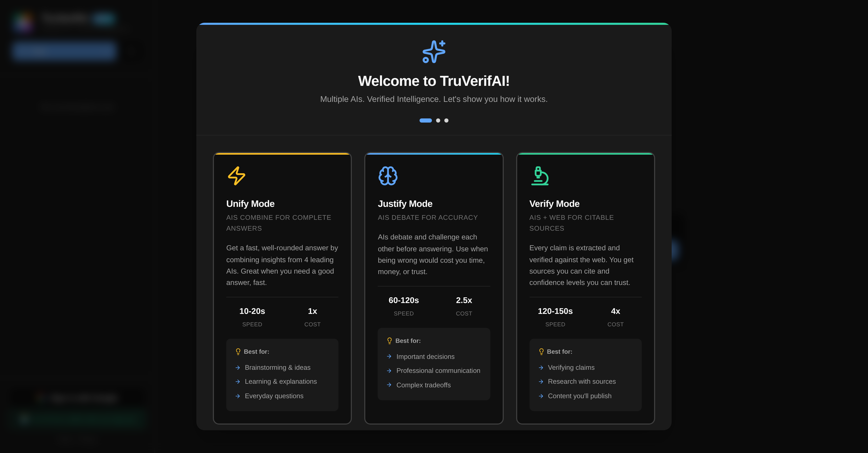868x453 pixels.
Task: Select the third onboarding carousel dot
Action: tap(446, 120)
